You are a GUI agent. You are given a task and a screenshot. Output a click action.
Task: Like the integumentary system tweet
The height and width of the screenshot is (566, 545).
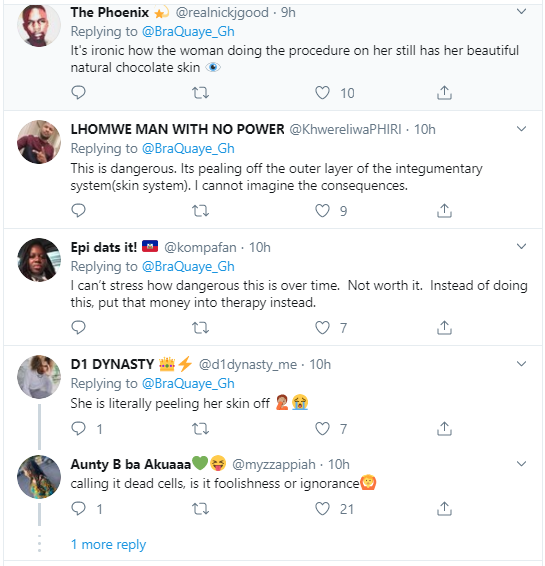[x=322, y=210]
